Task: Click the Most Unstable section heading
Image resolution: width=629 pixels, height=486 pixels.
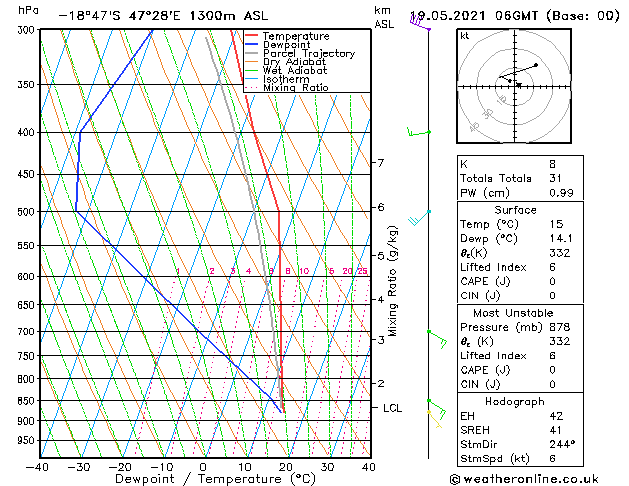Action: (513, 313)
